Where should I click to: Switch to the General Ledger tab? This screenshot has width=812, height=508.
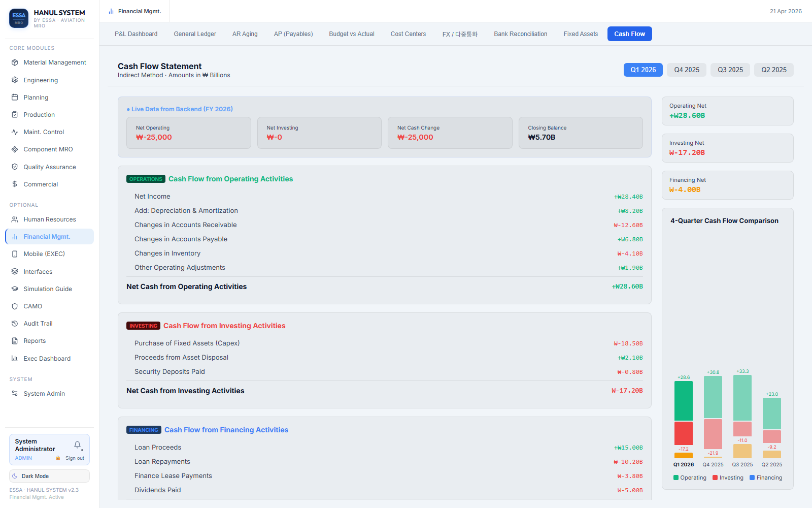pyautogui.click(x=195, y=34)
